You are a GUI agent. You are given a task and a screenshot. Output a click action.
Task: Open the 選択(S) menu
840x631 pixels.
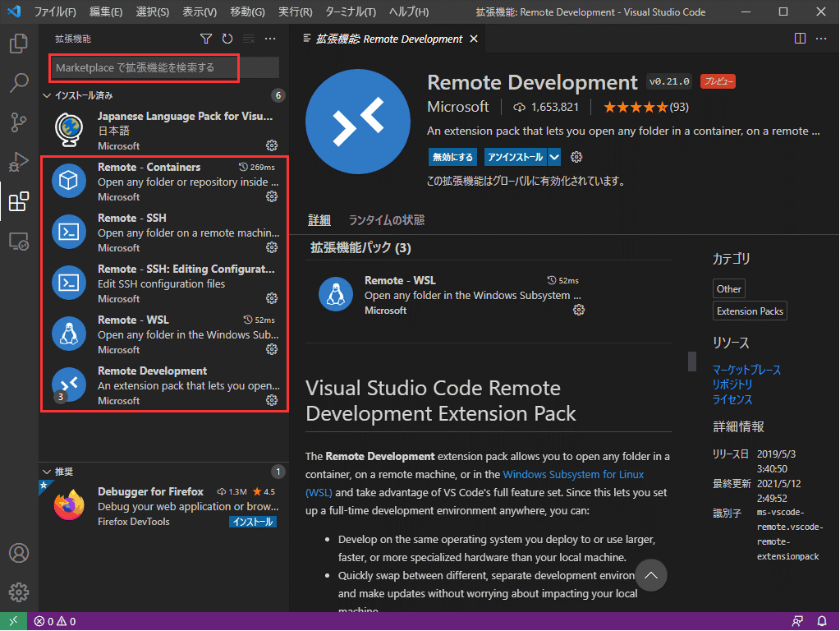pyautogui.click(x=152, y=12)
